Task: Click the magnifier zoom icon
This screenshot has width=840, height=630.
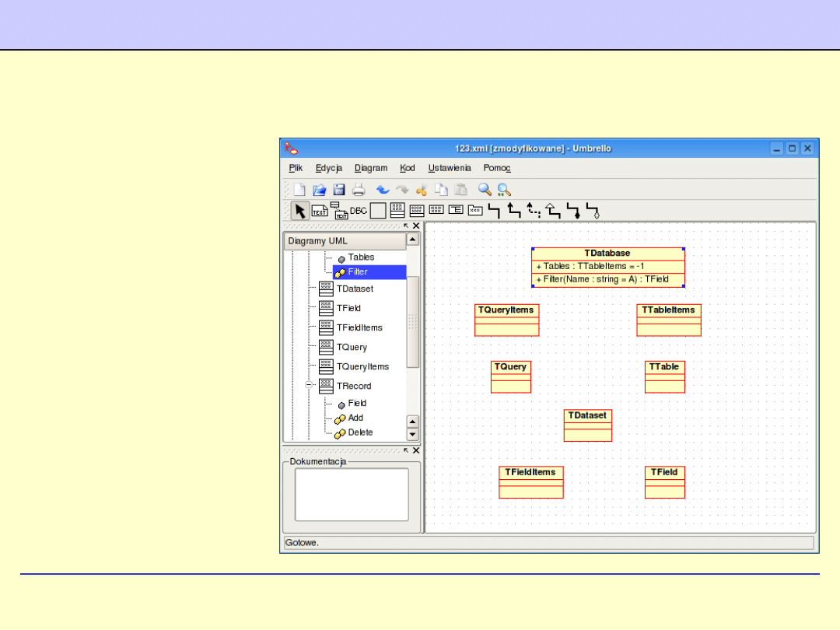Action: (485, 189)
